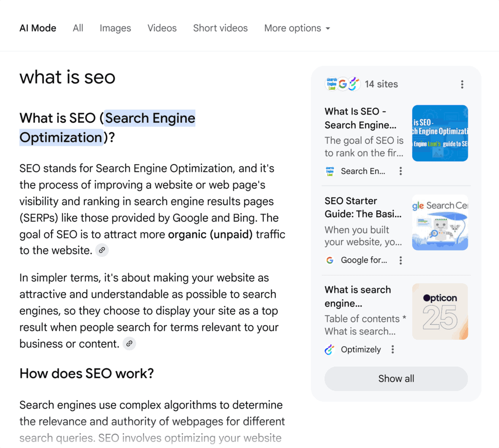Click the Opticon 25 result thumbnail

pyautogui.click(x=440, y=311)
